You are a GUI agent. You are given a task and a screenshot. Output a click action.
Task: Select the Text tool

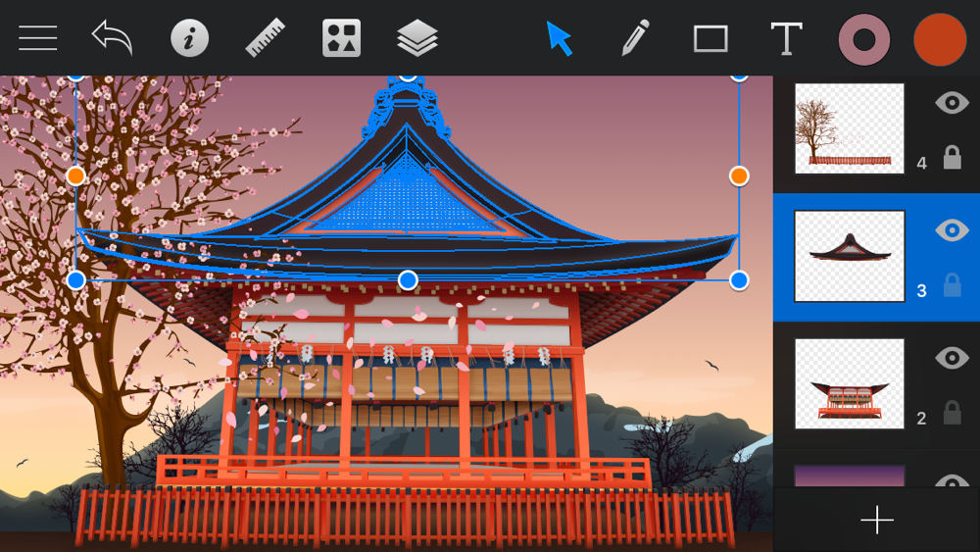click(786, 39)
